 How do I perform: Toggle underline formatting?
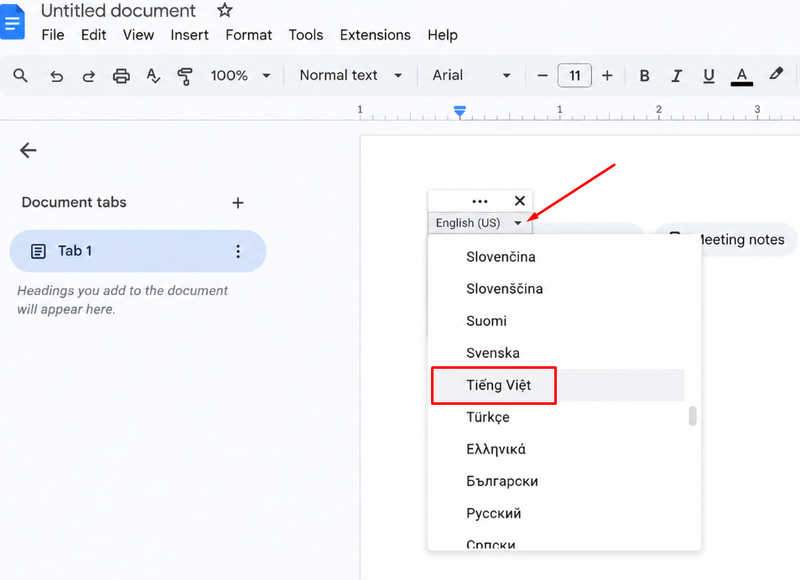[709, 76]
